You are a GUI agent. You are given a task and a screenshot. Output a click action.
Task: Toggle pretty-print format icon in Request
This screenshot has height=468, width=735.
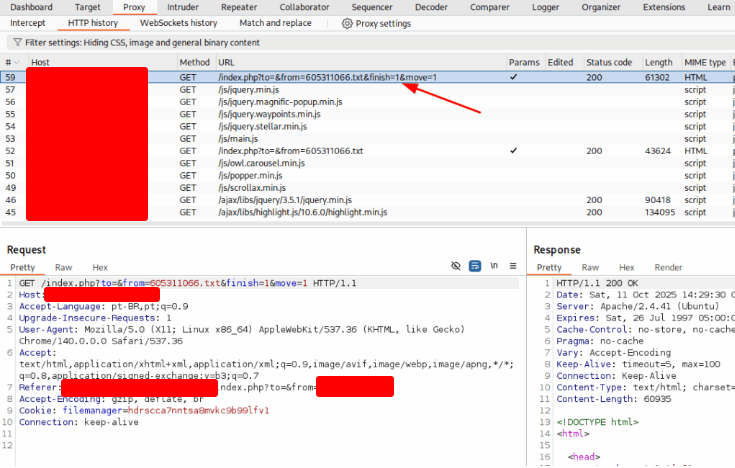[x=475, y=267]
